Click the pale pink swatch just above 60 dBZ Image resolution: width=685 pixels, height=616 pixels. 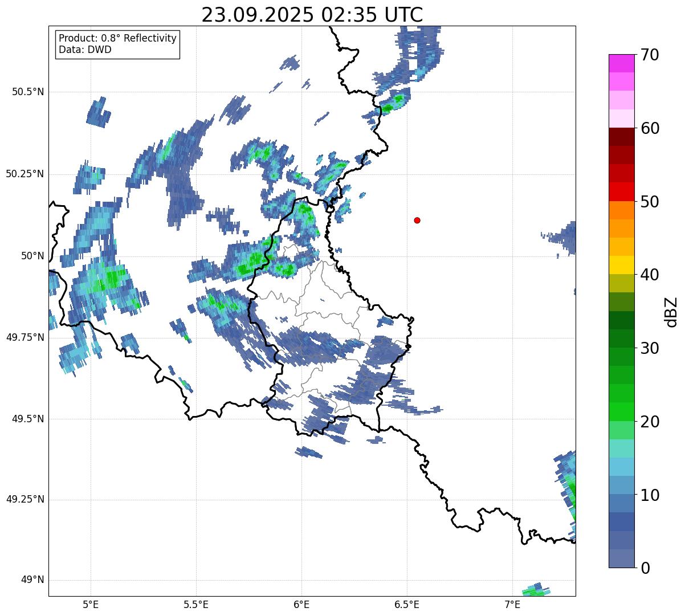[622, 119]
